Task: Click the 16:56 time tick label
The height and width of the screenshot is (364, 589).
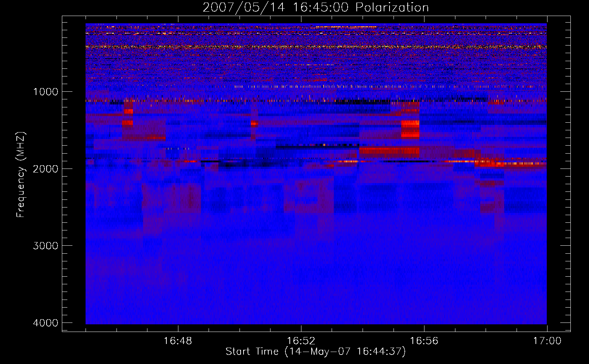Action: point(424,341)
